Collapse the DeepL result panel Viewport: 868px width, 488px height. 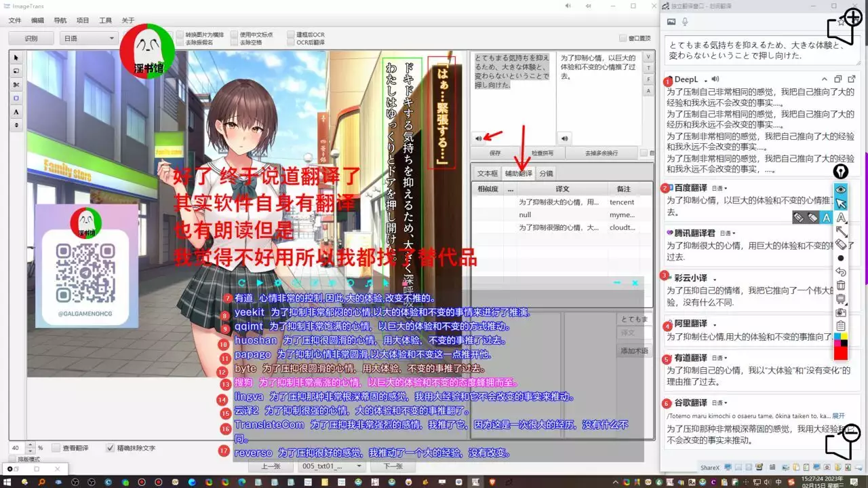coord(825,79)
